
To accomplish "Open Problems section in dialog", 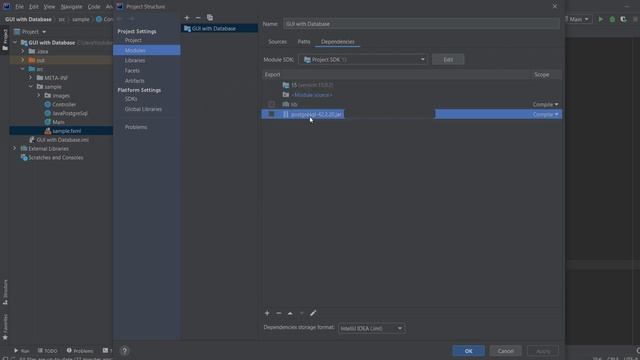I will point(136,127).
